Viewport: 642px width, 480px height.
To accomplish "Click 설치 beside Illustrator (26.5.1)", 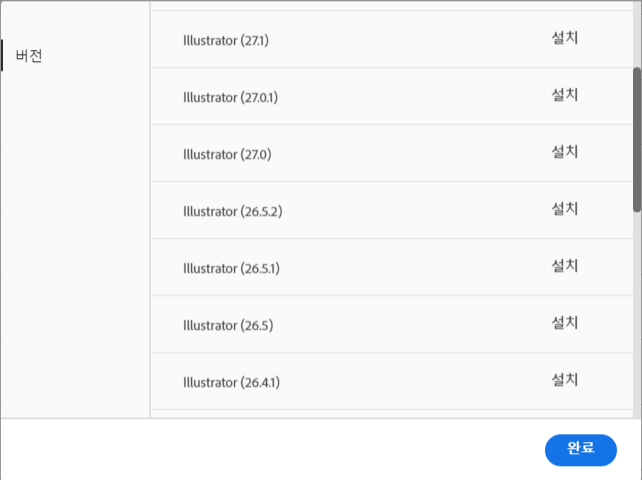I will [564, 266].
